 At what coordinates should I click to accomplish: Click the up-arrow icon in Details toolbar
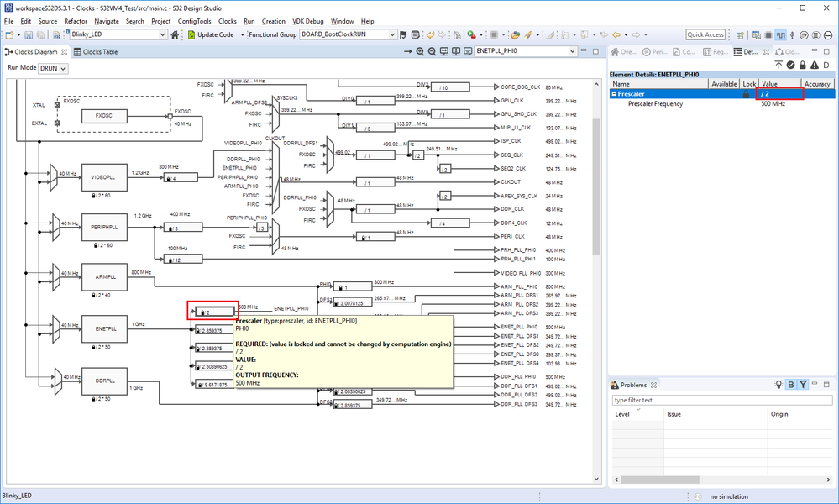[779, 65]
